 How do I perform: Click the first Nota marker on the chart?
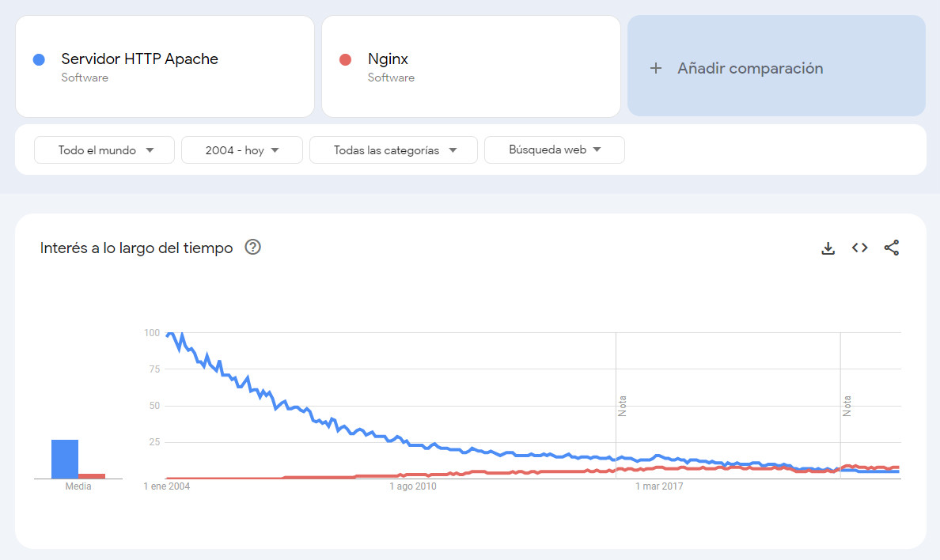(x=622, y=407)
